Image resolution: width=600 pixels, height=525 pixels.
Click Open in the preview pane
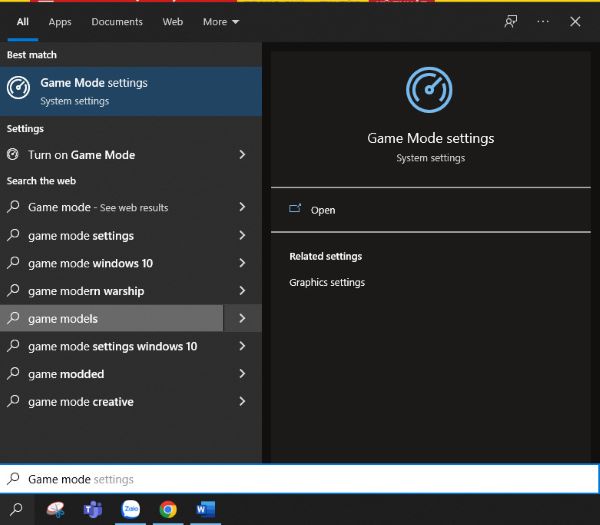click(x=430, y=210)
